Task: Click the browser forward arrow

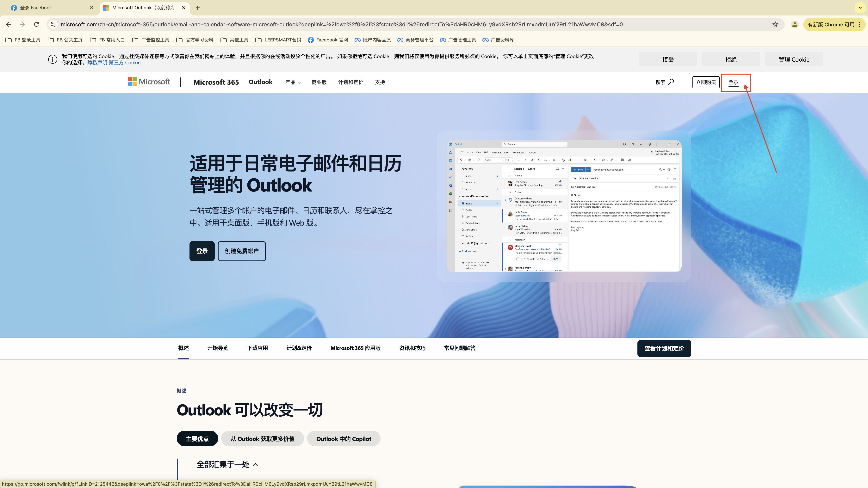Action: (22, 24)
